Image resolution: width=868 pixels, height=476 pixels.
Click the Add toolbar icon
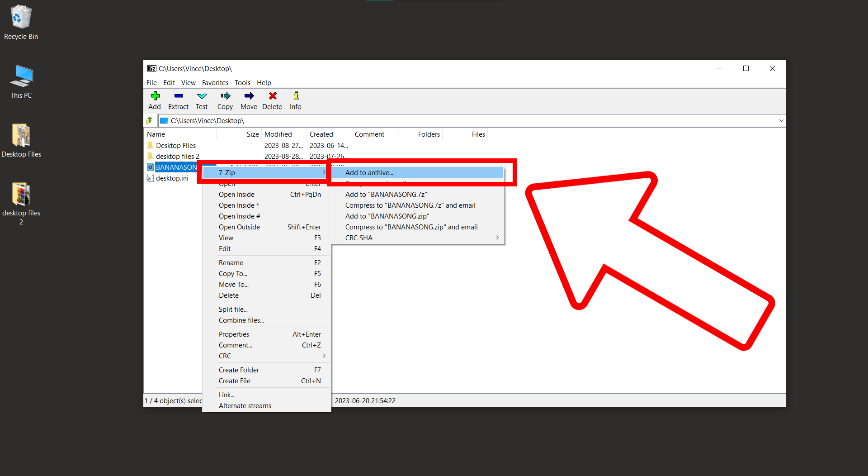(x=155, y=100)
